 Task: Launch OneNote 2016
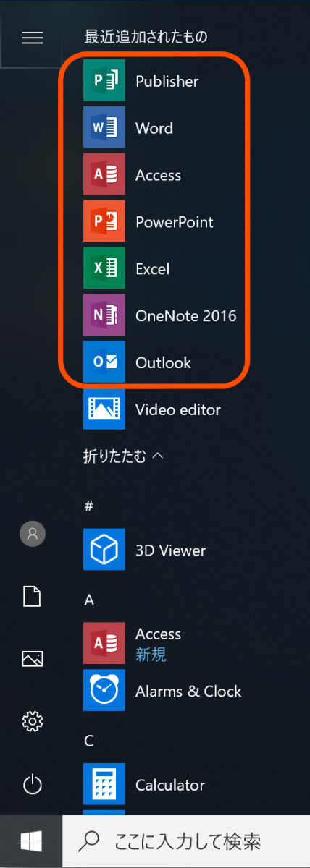[x=104, y=315]
